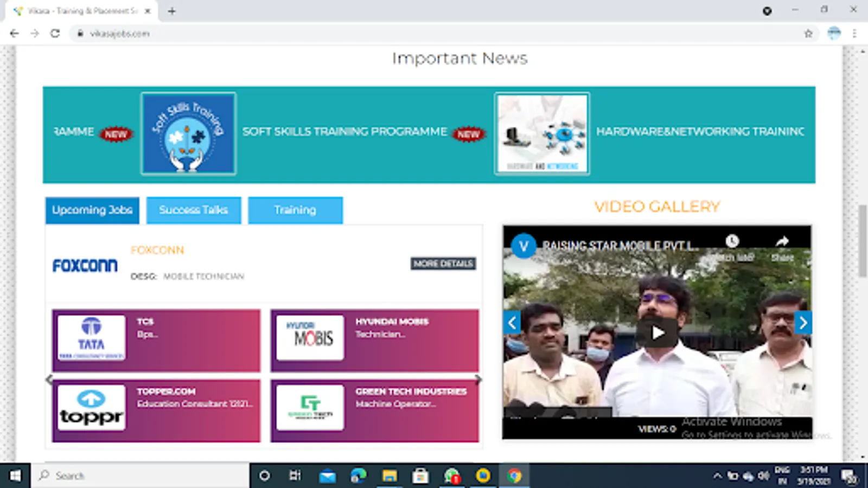Open the video channel avatar V

[524, 246]
